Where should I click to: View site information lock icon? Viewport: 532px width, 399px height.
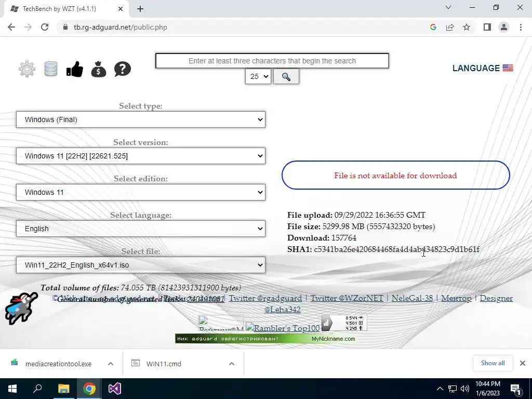click(x=65, y=27)
